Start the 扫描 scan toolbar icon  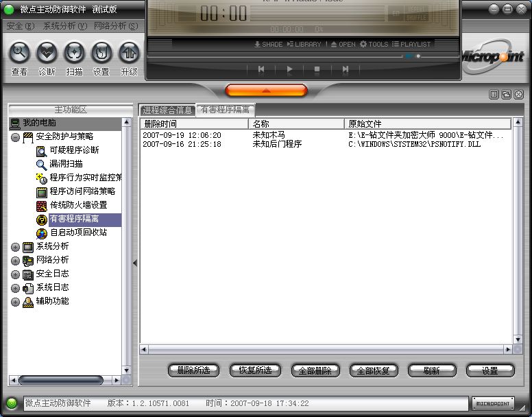coord(74,52)
